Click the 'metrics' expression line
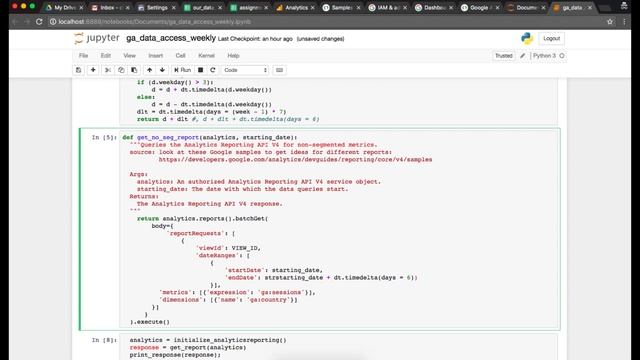The height and width of the screenshot is (360, 640). click(x=237, y=293)
